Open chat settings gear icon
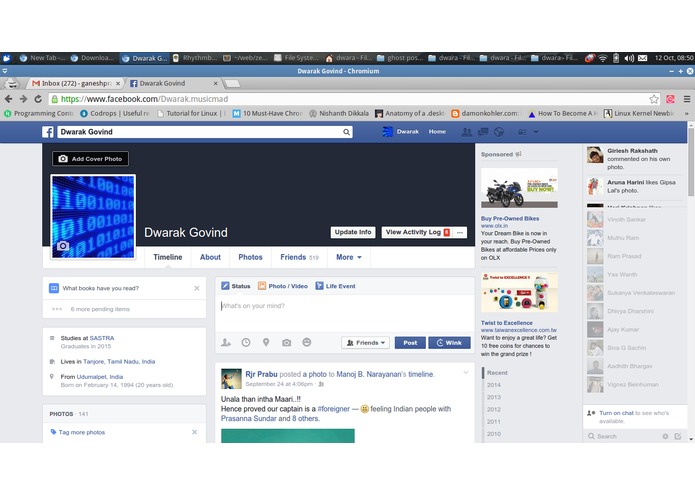Viewport: 695px width, 494px height. pyautogui.click(x=665, y=436)
